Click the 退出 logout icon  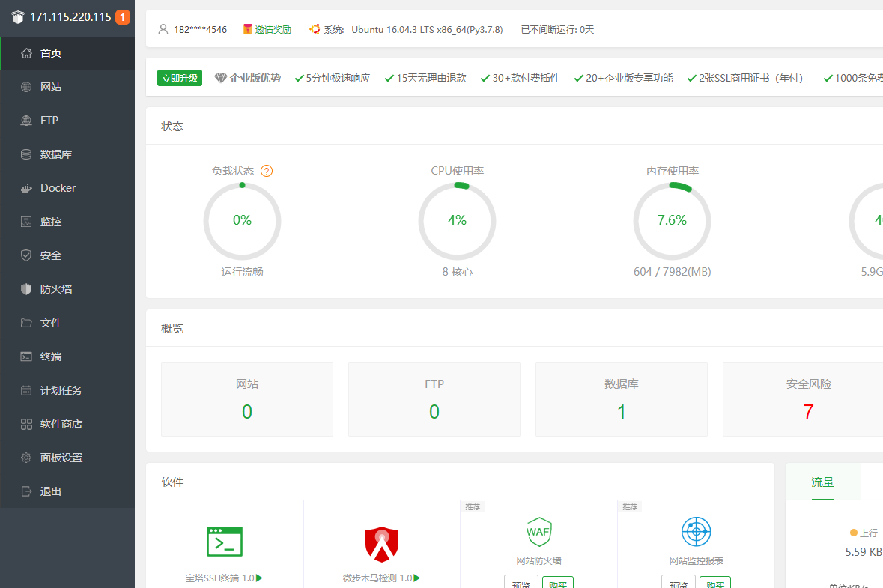click(26, 491)
